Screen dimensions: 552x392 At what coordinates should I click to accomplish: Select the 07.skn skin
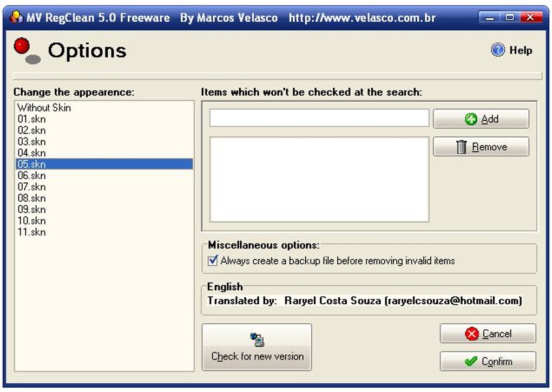[x=104, y=187]
